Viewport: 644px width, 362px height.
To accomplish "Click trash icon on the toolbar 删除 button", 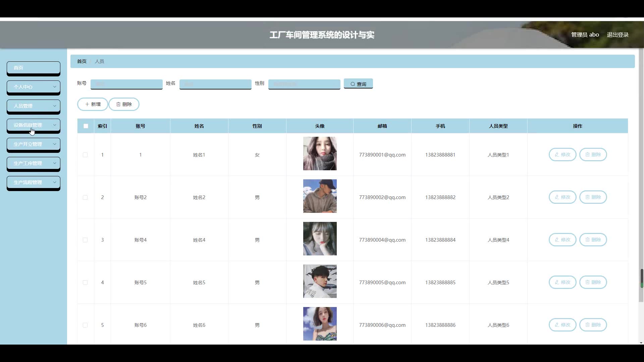I will (x=118, y=104).
